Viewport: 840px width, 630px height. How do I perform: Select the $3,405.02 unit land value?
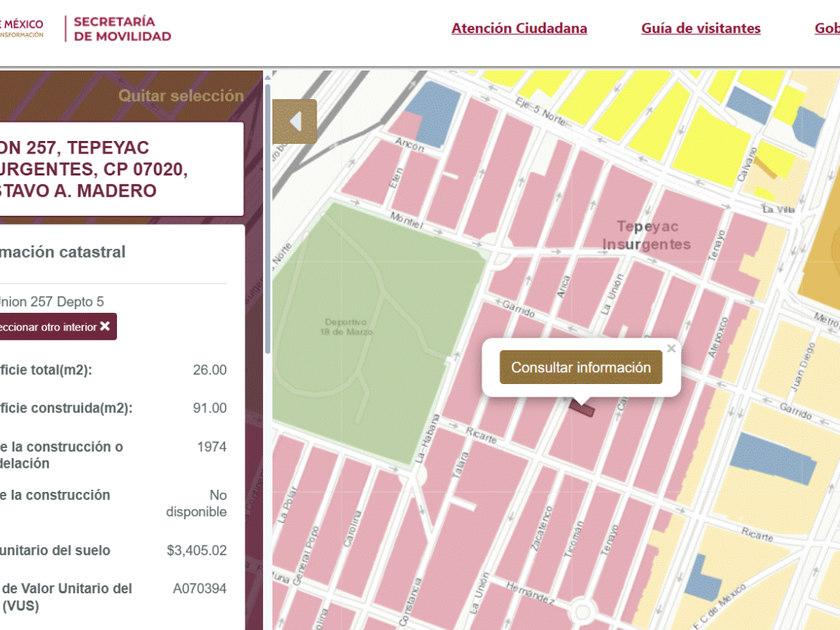pos(197,551)
